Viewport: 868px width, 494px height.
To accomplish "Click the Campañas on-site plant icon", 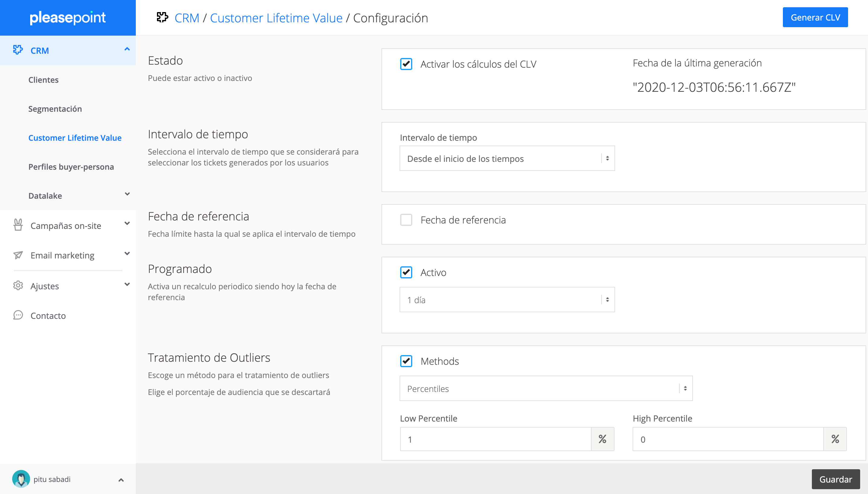I will pyautogui.click(x=18, y=225).
